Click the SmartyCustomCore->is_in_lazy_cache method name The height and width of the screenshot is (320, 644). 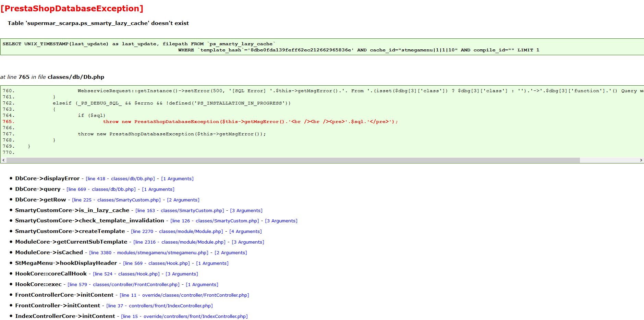tap(72, 210)
